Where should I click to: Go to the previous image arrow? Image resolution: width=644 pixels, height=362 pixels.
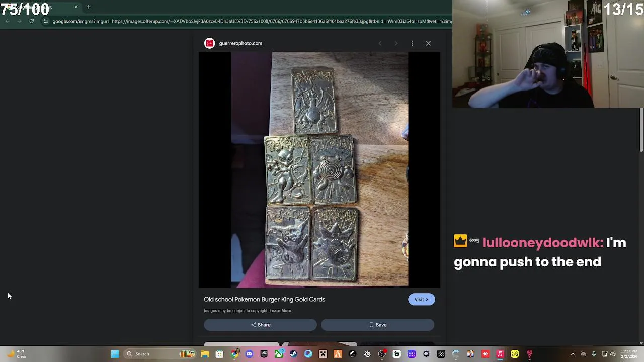tap(380, 43)
